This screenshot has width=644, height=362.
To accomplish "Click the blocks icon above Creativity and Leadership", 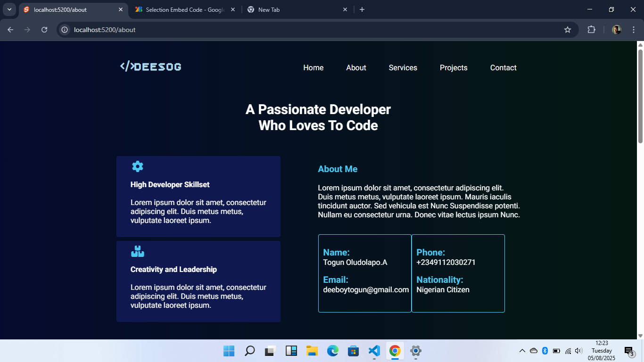I will (x=138, y=251).
